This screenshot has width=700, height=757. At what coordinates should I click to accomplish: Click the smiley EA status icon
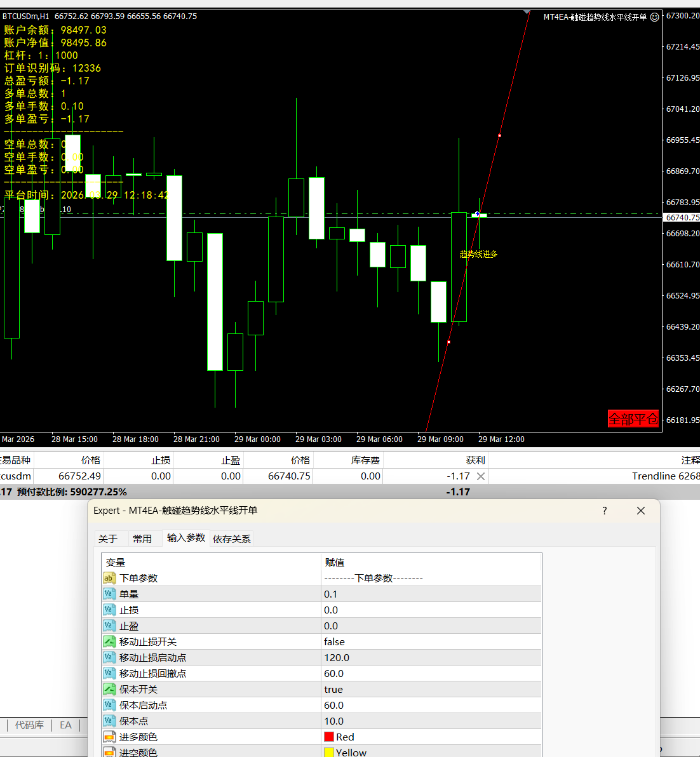[x=655, y=17]
